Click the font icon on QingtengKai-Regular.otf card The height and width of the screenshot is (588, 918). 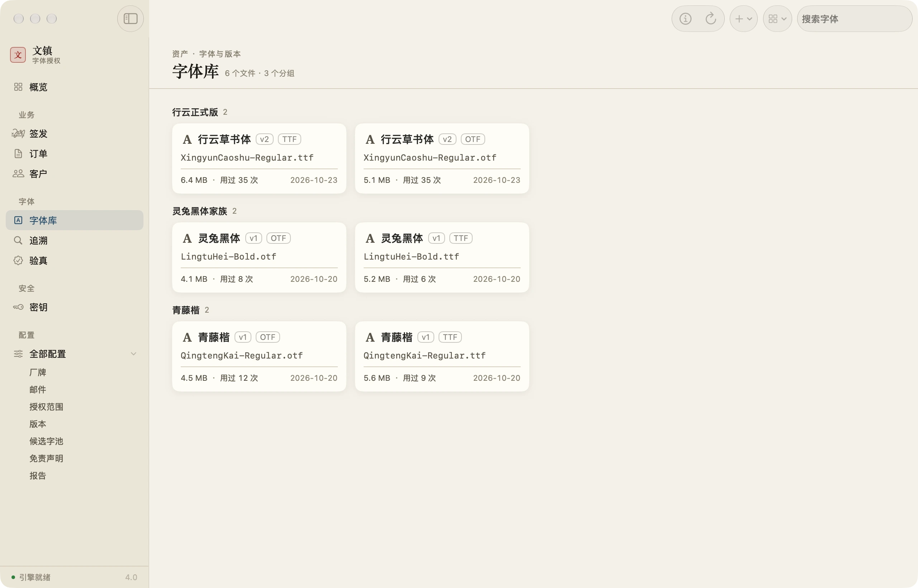[187, 337]
